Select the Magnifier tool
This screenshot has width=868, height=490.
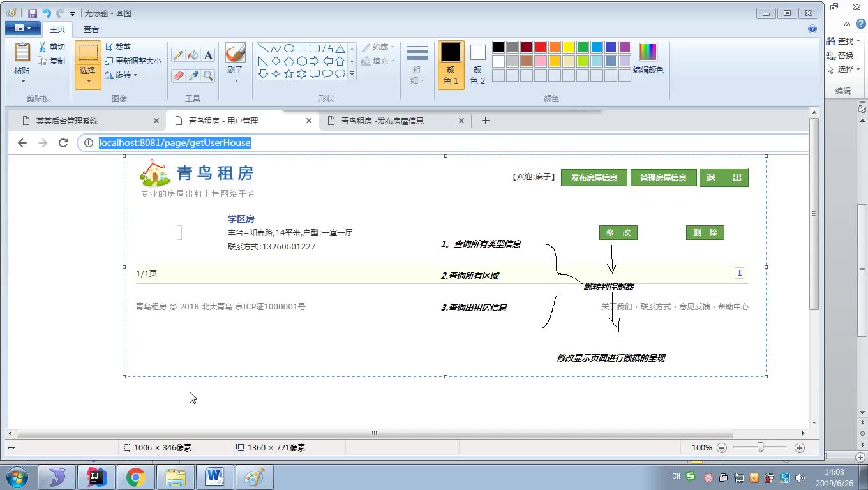209,75
